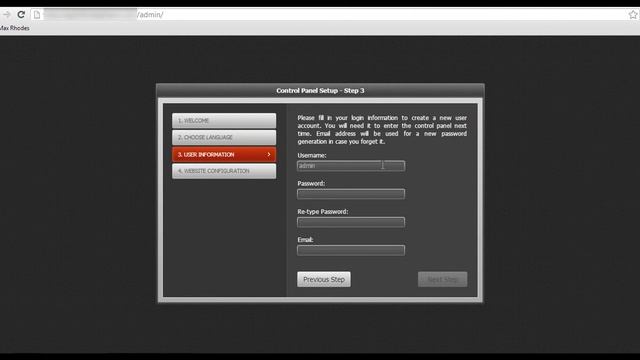The image size is (640, 360).
Task: Select step 2 Choose Language
Action: tap(224, 138)
